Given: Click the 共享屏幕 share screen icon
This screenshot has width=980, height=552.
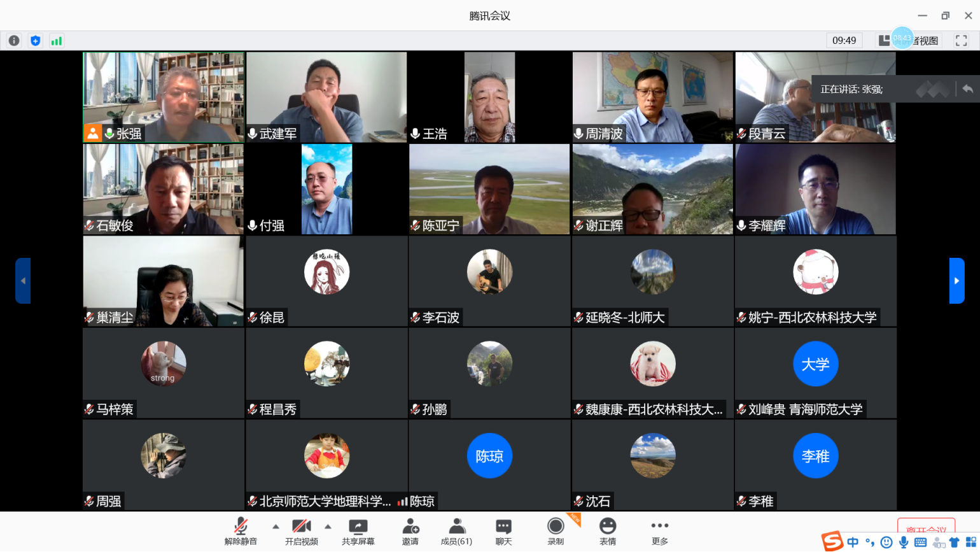Looking at the screenshot, I should point(358,531).
